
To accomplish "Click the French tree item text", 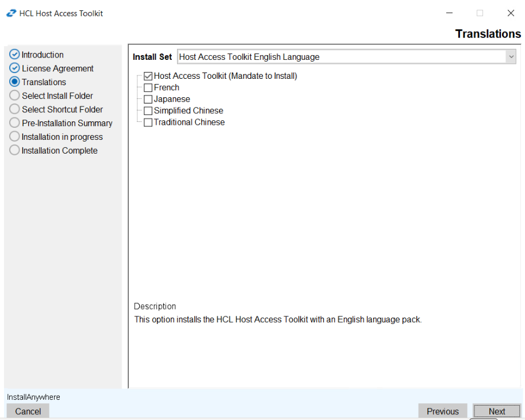I will tap(166, 87).
